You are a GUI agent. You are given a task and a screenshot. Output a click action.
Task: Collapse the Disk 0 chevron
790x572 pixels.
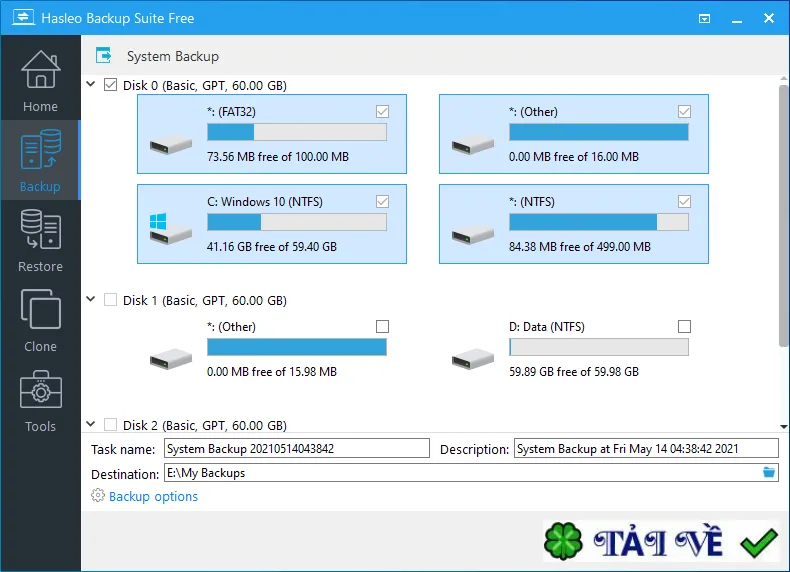(91, 84)
